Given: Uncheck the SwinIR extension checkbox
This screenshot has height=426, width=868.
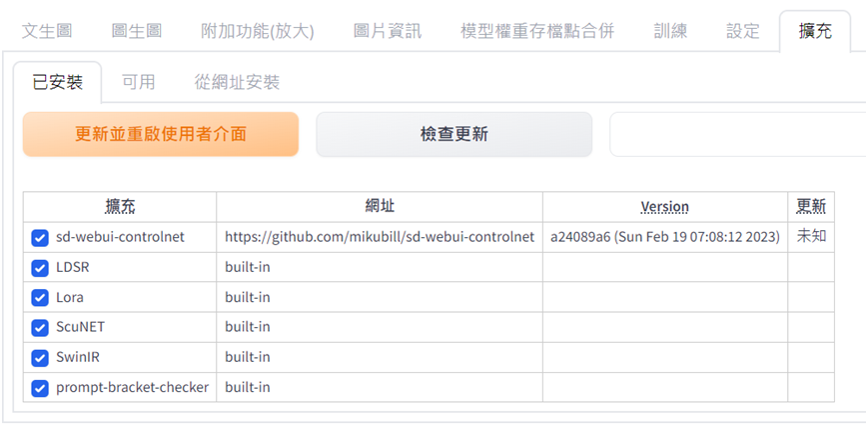Looking at the screenshot, I should [x=39, y=358].
